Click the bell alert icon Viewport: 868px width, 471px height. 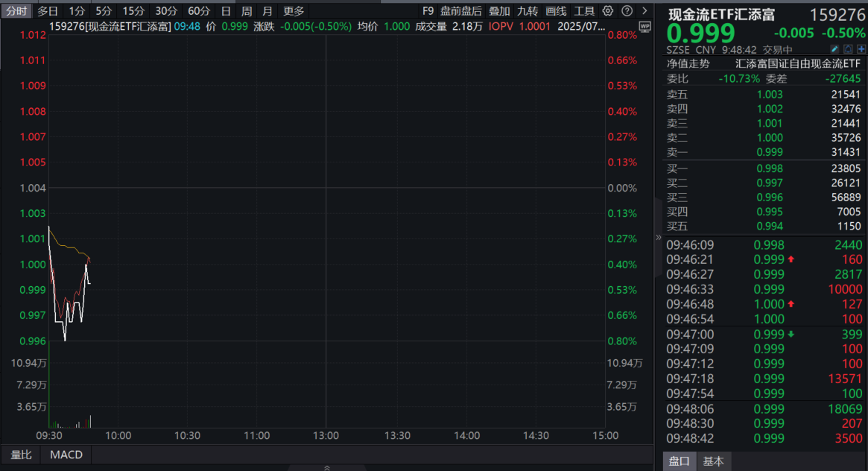coord(848,49)
